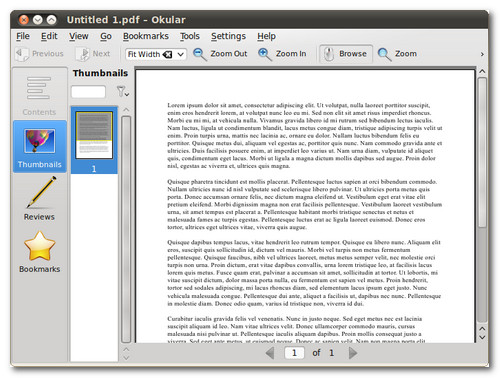Open the thumbnails filter options funnel
The height and width of the screenshot is (378, 500).
coord(122,91)
